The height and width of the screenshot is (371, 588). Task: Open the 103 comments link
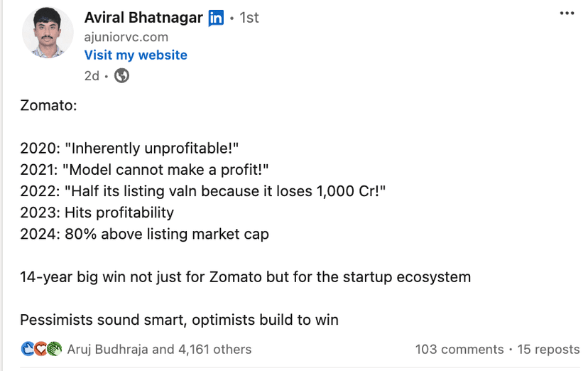[x=459, y=349]
